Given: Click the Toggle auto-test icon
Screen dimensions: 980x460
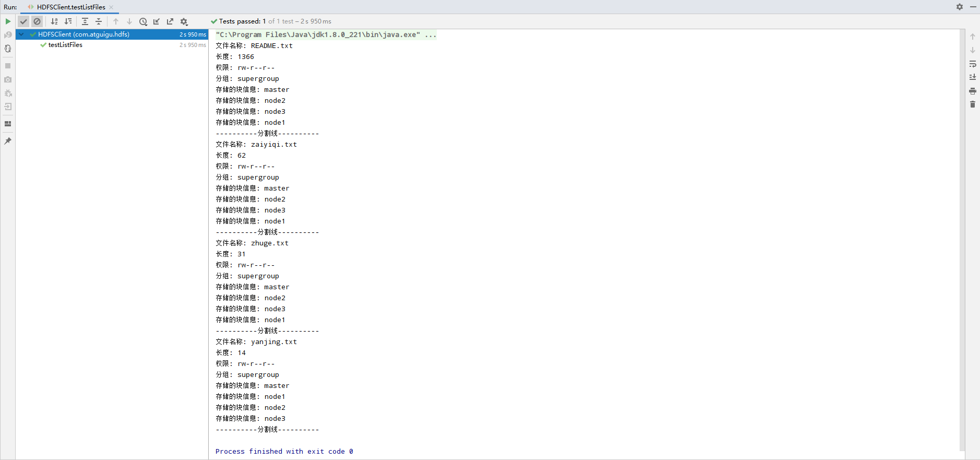Looking at the screenshot, I should point(8,49).
